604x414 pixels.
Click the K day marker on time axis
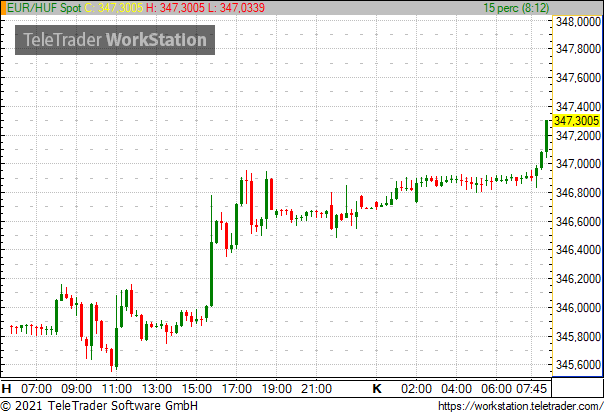tap(377, 389)
